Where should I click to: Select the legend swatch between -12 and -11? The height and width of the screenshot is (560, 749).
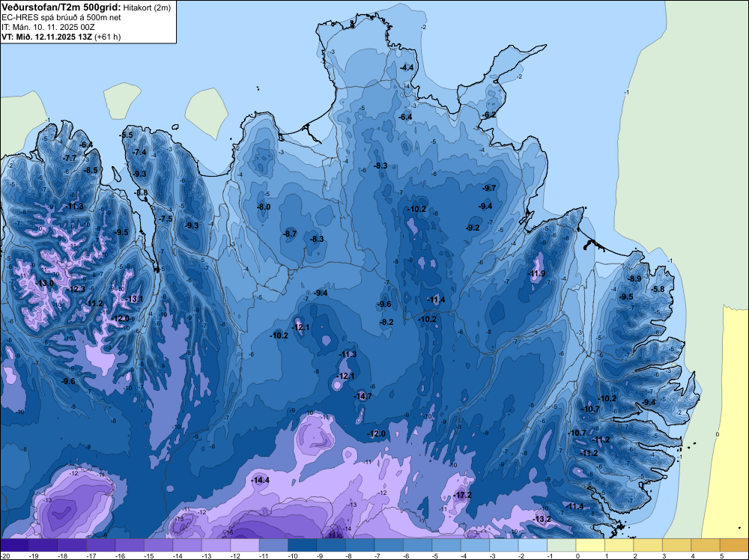(245, 545)
